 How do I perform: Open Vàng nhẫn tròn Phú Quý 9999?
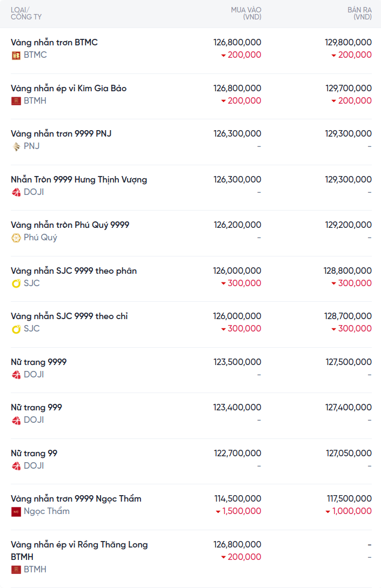pos(70,225)
